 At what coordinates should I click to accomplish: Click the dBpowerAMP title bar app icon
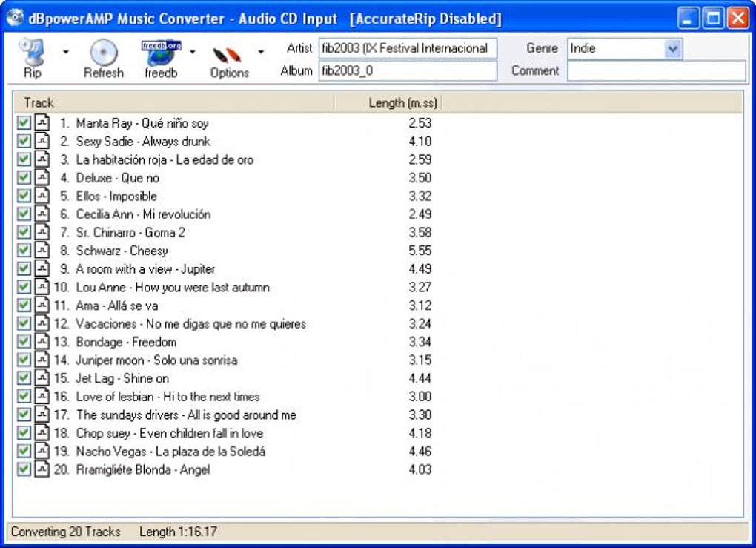(x=15, y=18)
